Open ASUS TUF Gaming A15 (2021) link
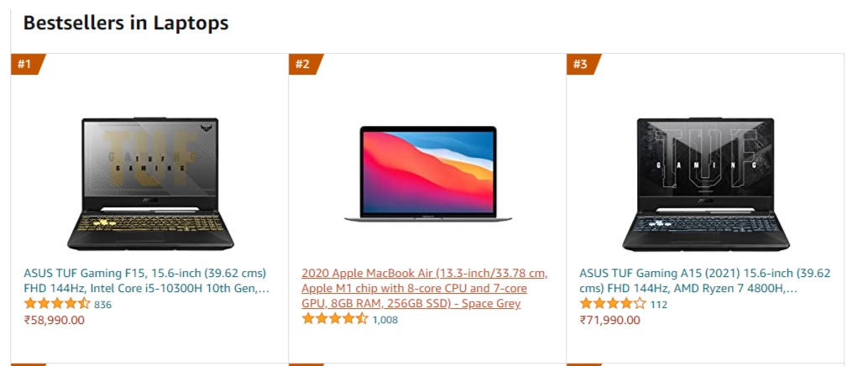 704,280
